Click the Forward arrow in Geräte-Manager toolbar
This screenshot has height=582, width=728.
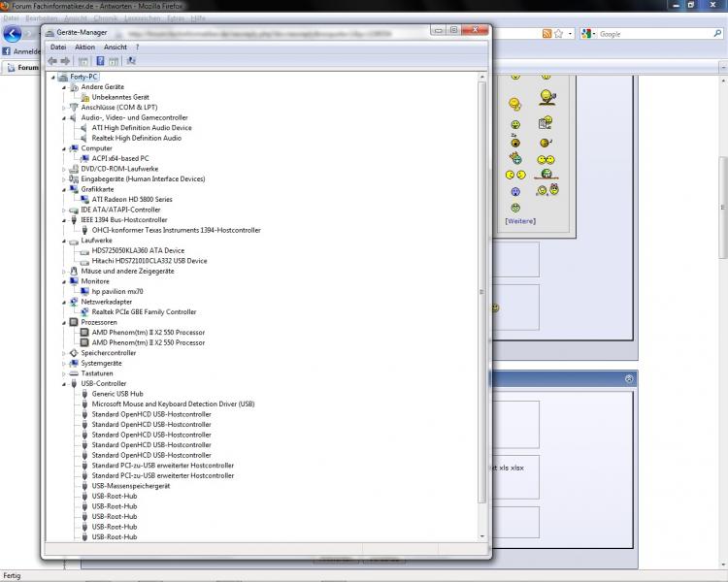pos(65,61)
